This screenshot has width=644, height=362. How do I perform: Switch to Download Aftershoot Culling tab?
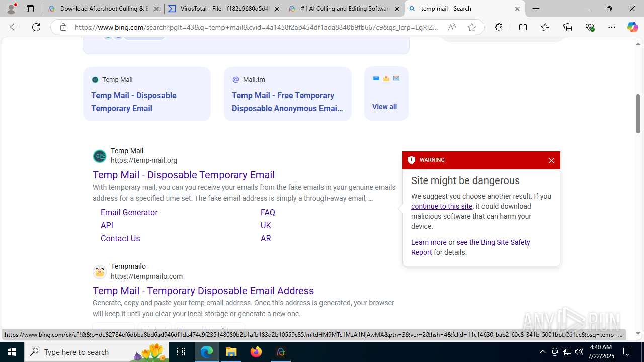tap(104, 9)
